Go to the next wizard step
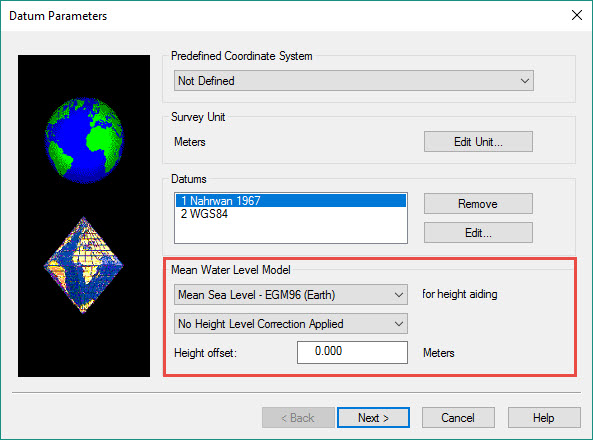The height and width of the screenshot is (440, 593). point(373,418)
